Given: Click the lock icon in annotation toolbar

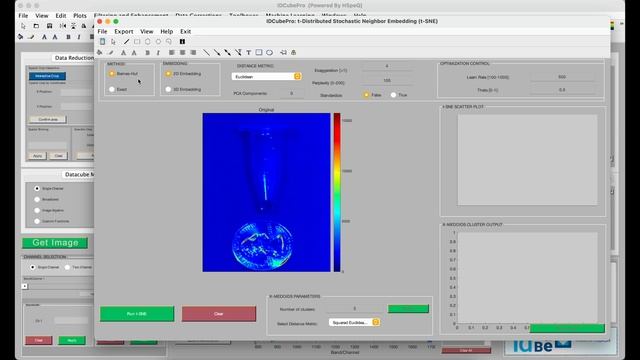Looking at the screenshot, I should click(293, 53).
